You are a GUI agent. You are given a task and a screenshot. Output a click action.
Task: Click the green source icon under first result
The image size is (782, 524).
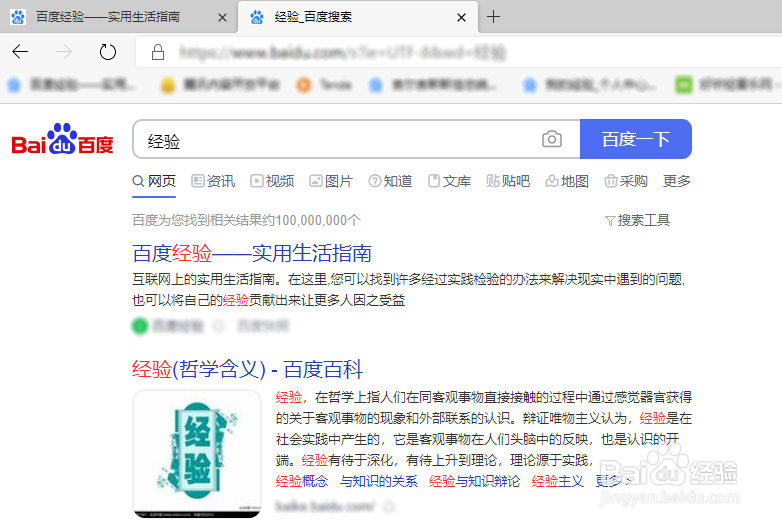pos(140,326)
